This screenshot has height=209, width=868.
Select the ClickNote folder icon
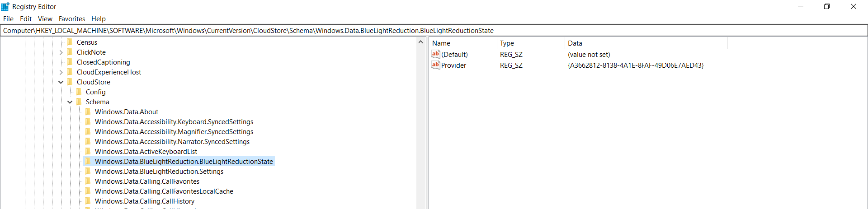coord(70,52)
